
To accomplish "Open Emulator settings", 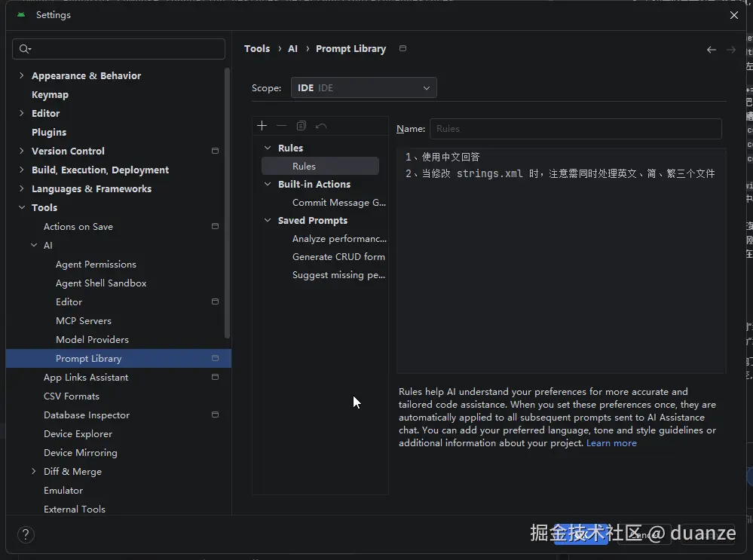I will click(x=63, y=491).
